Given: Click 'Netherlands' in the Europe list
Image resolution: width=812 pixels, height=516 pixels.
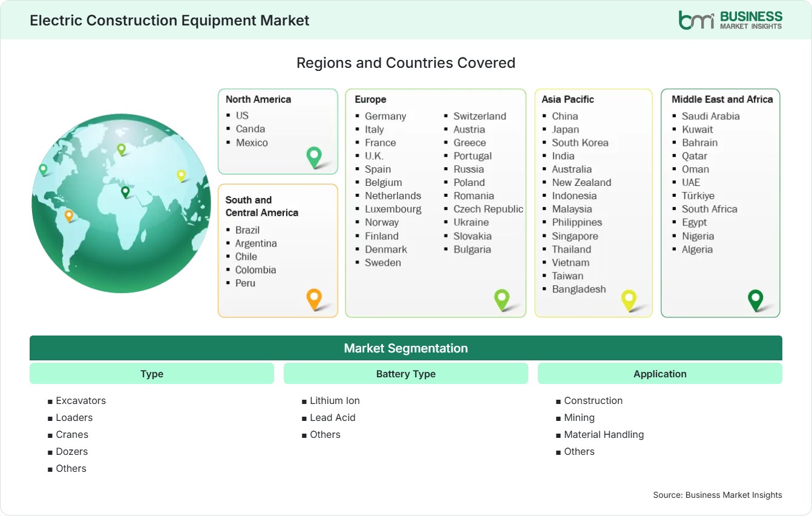Looking at the screenshot, I should coord(393,196).
